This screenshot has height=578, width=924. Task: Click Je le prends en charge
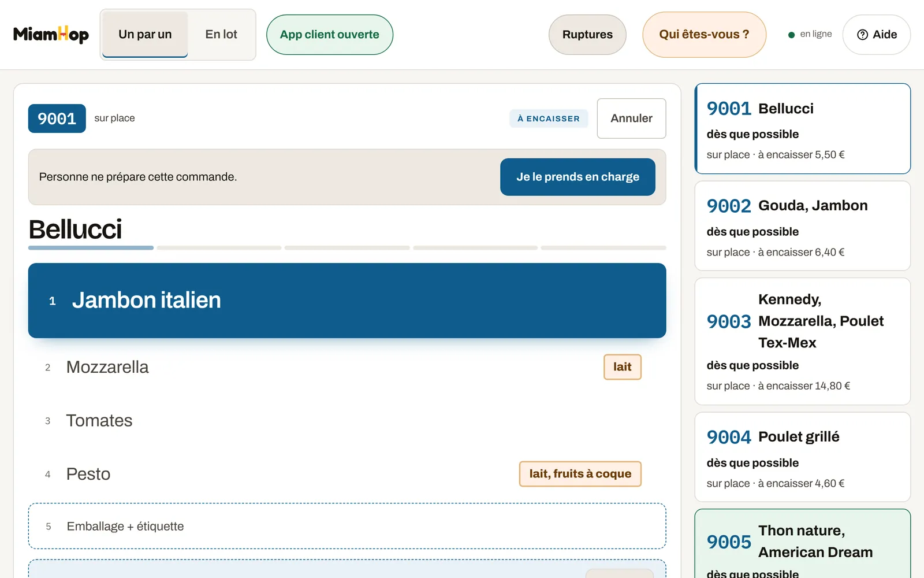tap(577, 177)
